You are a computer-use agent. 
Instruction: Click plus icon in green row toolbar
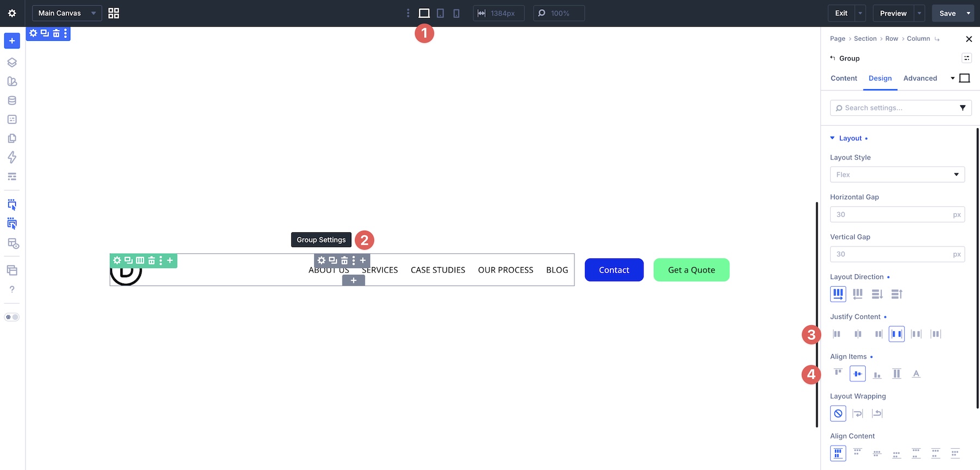tap(170, 261)
